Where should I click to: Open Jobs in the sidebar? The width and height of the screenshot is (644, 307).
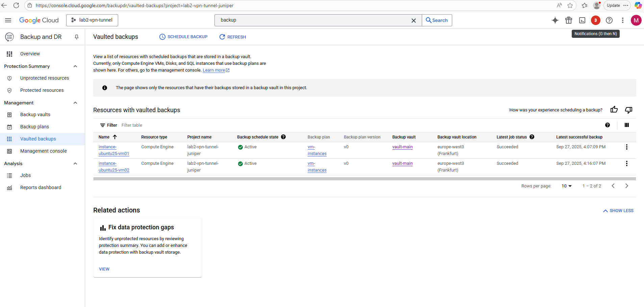25,175
